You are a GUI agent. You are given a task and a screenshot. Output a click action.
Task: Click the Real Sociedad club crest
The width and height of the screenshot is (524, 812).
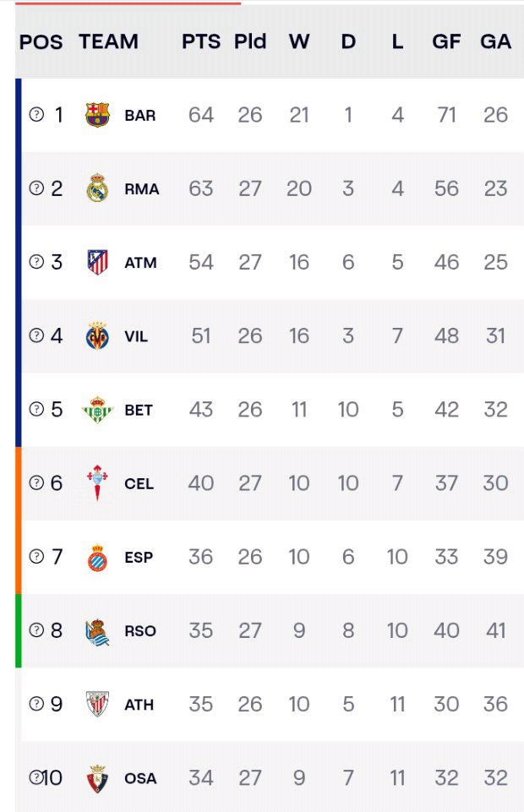[97, 631]
